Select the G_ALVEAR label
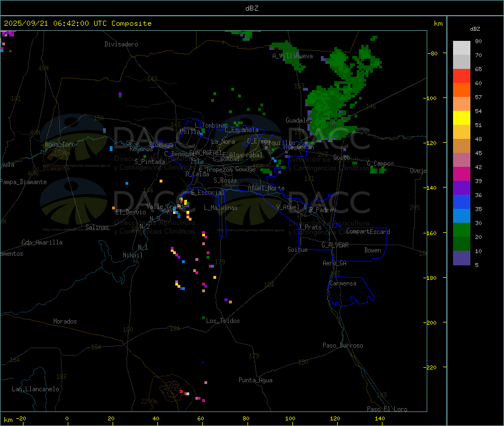This screenshot has height=426, width=504. [335, 245]
